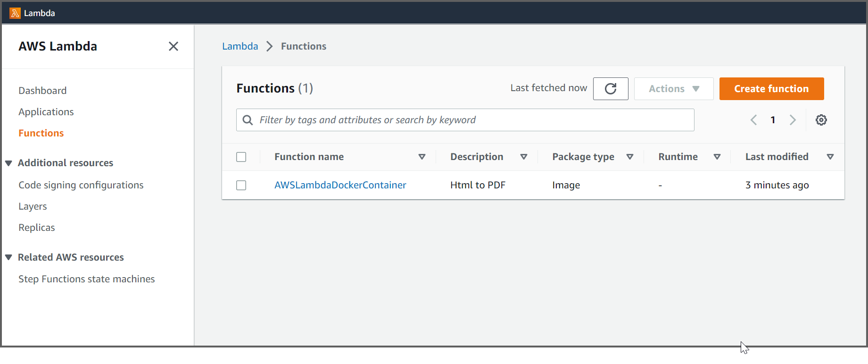Viewport: 868px width, 364px height.
Task: Go to previous page of functions
Action: pyautogui.click(x=753, y=120)
